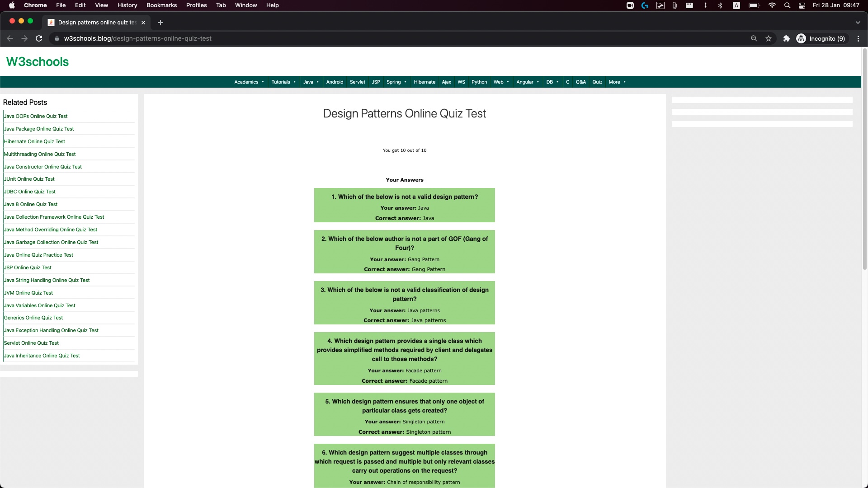868x488 pixels.
Task: Open macOS Spotlight search icon
Action: click(787, 5)
